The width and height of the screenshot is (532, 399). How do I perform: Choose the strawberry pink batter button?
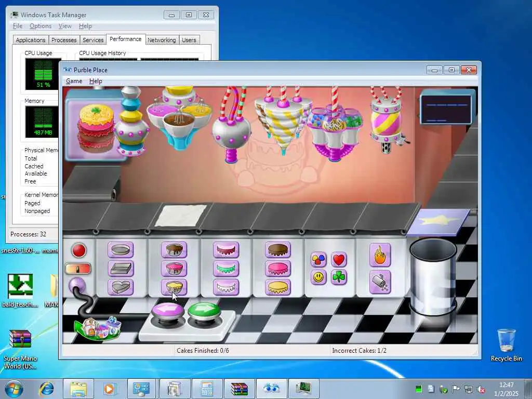[174, 269]
